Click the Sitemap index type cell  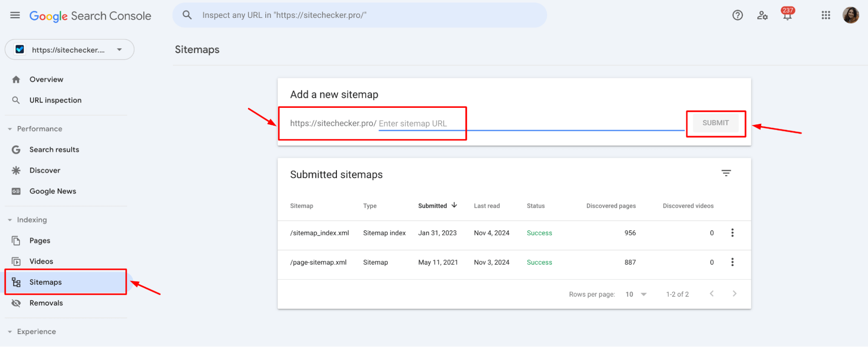coord(384,233)
